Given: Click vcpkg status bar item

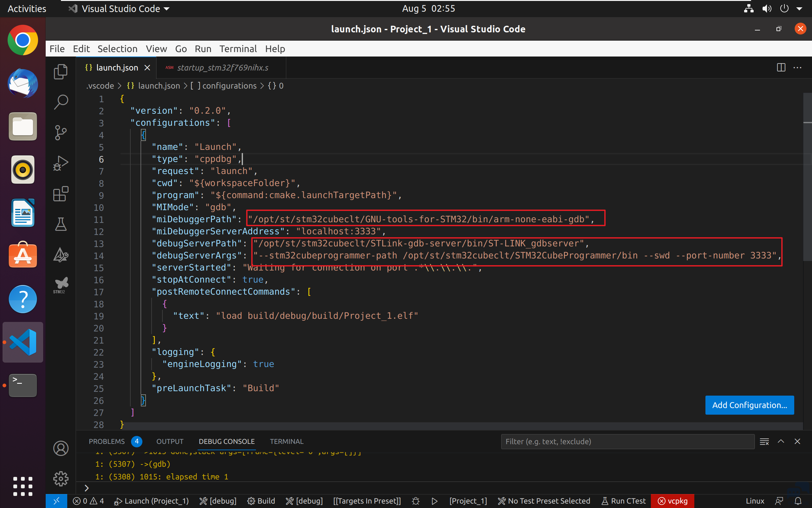Looking at the screenshot, I should click(672, 501).
